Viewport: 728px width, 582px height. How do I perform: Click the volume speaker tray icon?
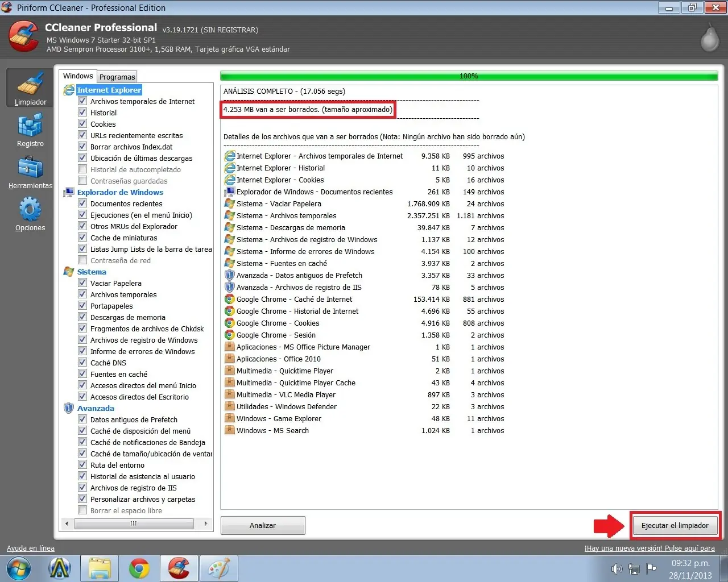[x=617, y=568]
